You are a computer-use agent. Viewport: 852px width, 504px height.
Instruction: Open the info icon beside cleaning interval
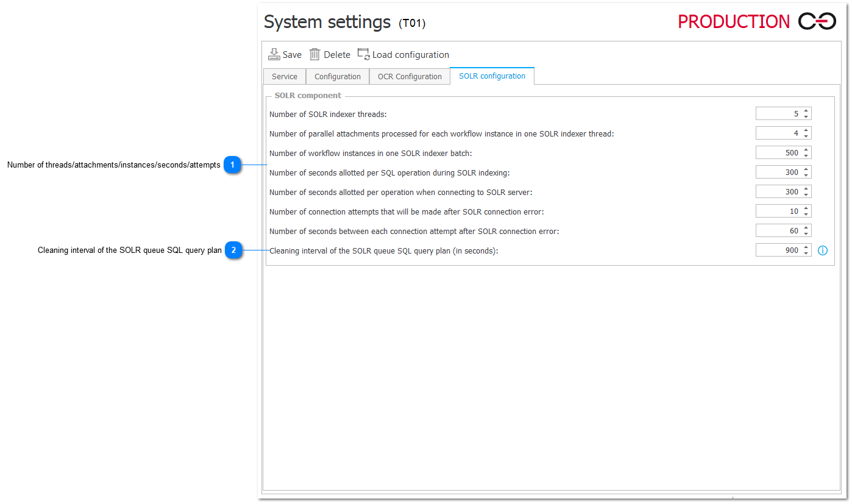pos(823,250)
